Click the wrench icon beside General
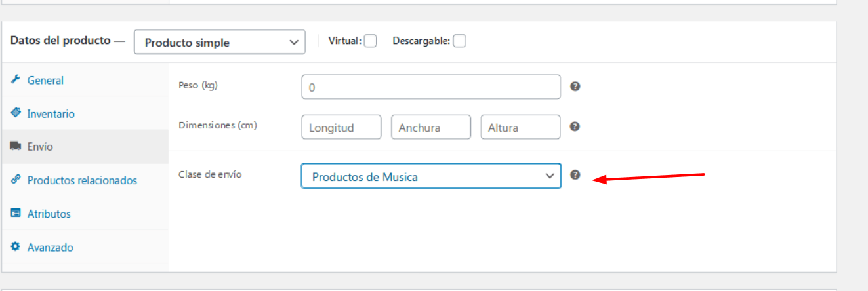 point(16,79)
